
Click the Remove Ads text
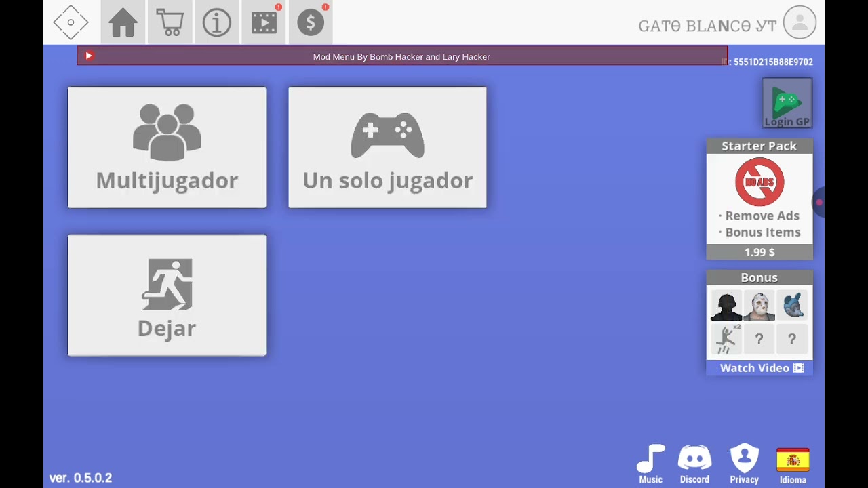tap(762, 216)
